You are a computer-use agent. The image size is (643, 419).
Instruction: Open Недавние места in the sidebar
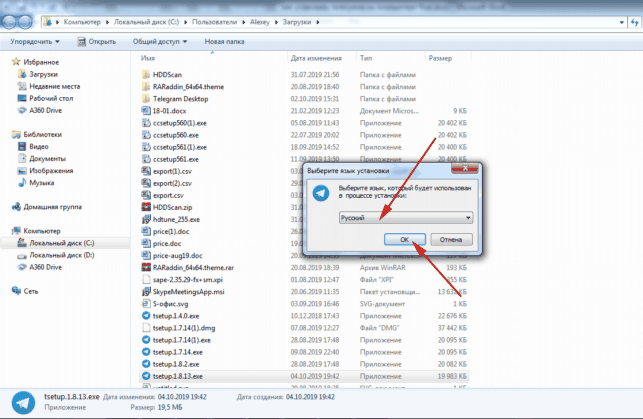(x=55, y=86)
